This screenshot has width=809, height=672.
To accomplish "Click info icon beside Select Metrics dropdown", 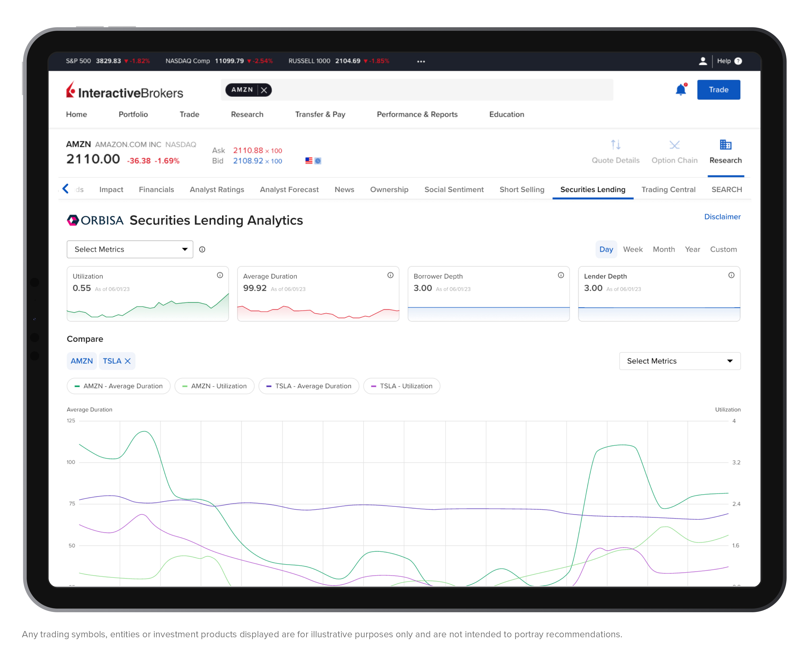I will (202, 249).
